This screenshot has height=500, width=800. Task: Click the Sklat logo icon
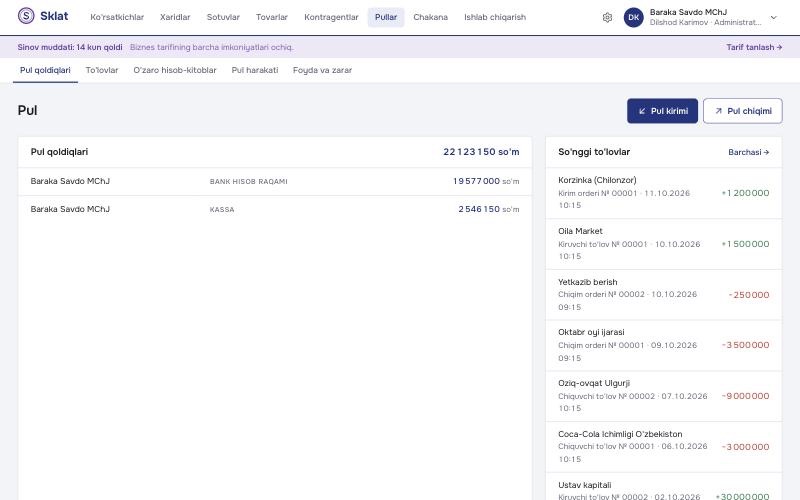pos(26,16)
